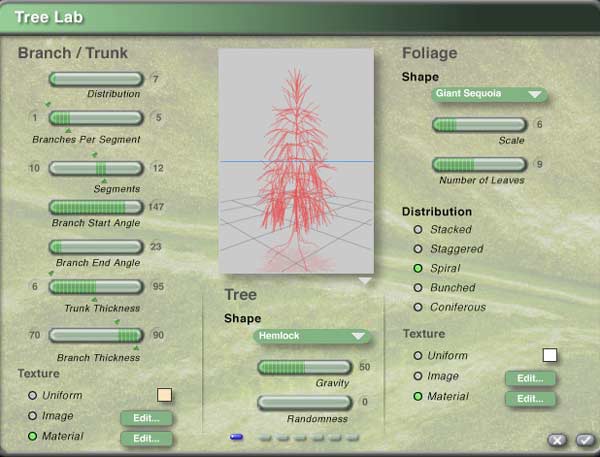Click Branches Per Segment minimum value 1
Screen dimensions: 600x457
35,118
